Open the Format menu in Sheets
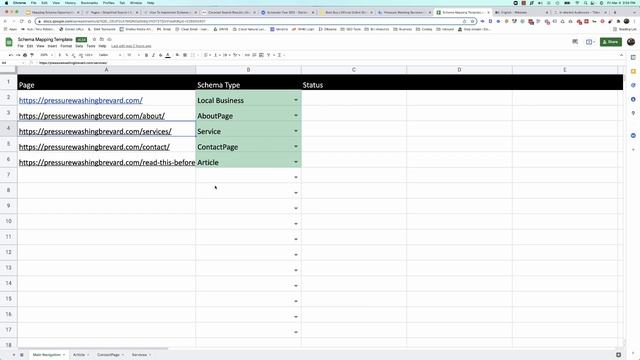This screenshot has width=640, height=360. tap(66, 46)
